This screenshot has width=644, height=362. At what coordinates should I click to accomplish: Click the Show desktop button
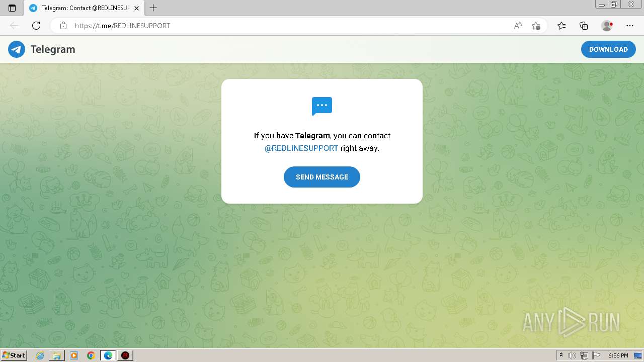(638, 355)
